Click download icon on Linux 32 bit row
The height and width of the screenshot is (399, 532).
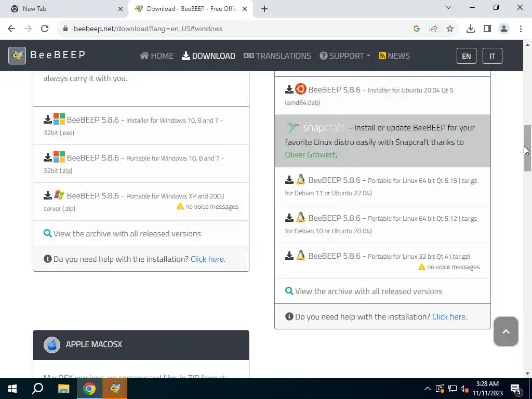pos(289,256)
